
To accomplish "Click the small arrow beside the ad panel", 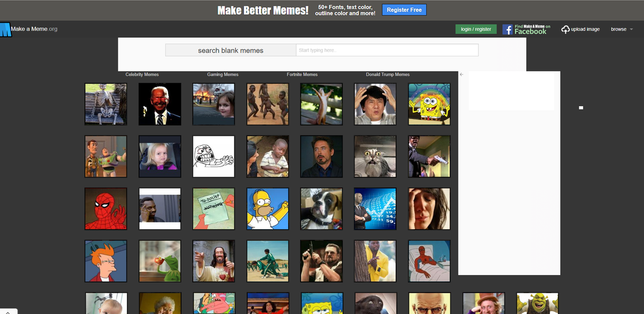I will (x=461, y=75).
